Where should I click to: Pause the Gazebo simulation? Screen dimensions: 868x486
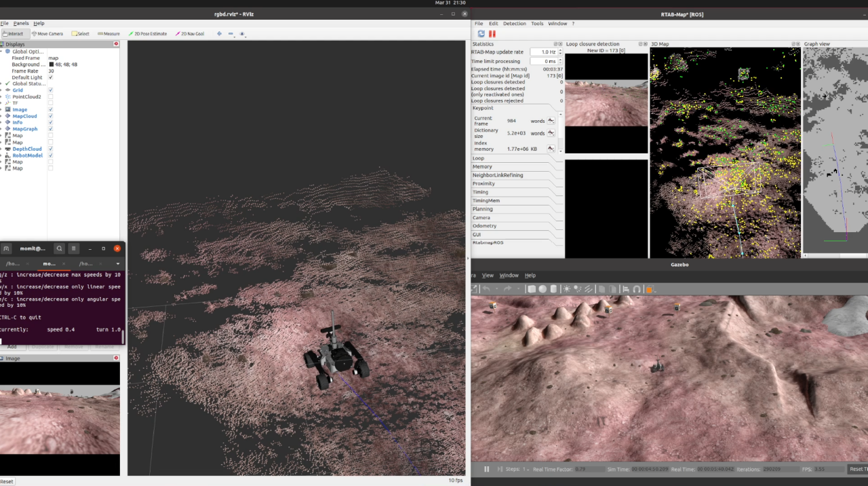click(486, 469)
